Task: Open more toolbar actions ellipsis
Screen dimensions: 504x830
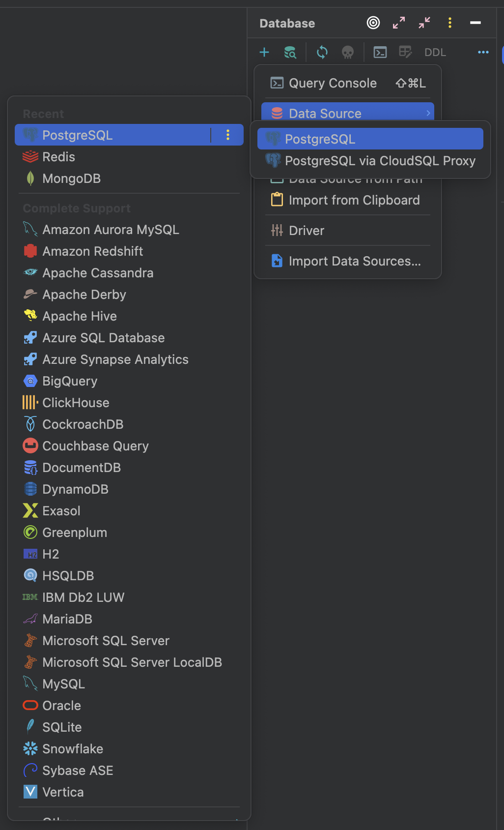Action: (x=483, y=52)
